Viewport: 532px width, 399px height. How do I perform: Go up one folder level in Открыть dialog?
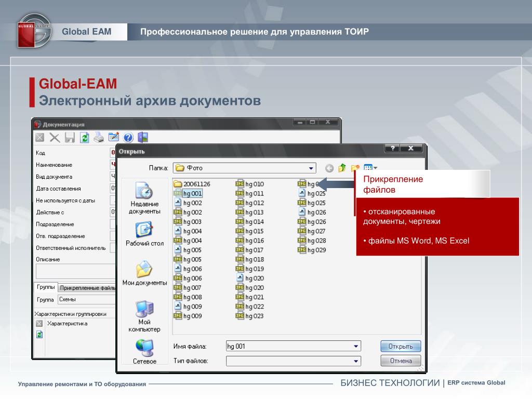point(342,168)
